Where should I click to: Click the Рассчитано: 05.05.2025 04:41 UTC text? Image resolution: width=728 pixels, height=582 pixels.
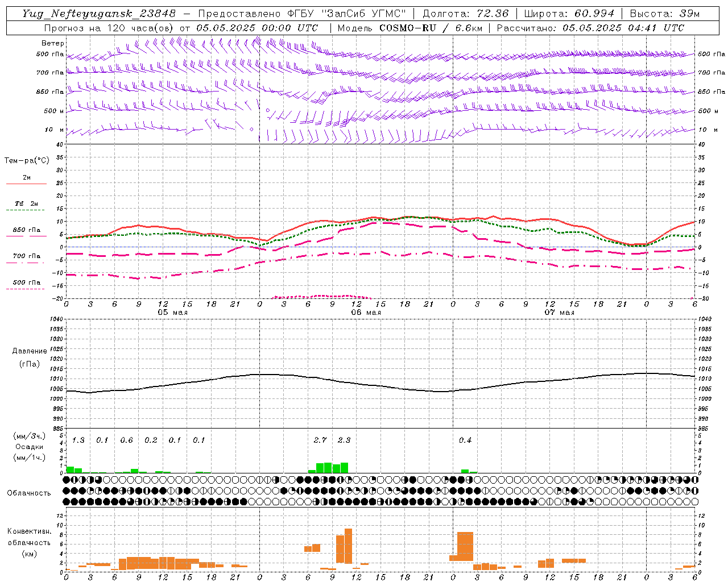click(590, 28)
